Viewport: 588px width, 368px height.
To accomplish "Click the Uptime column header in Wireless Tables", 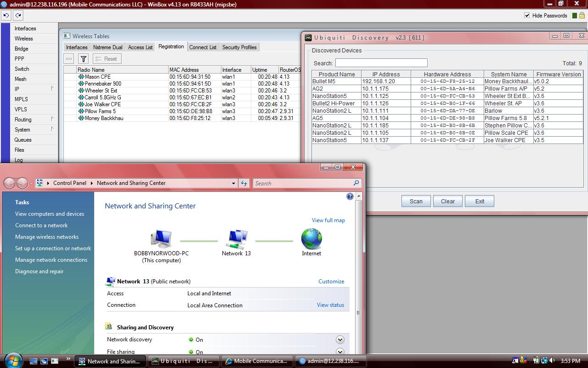I will tap(264, 70).
